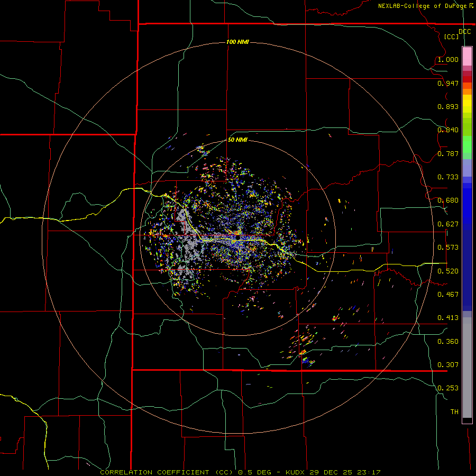Click the 0.307 legend value
This screenshot has height=476, width=476.
tap(448, 365)
